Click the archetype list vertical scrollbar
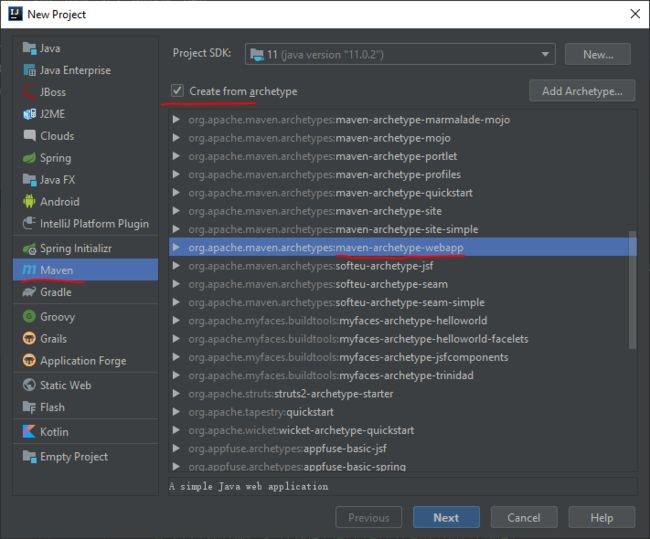This screenshot has width=650, height=539. coord(632,290)
